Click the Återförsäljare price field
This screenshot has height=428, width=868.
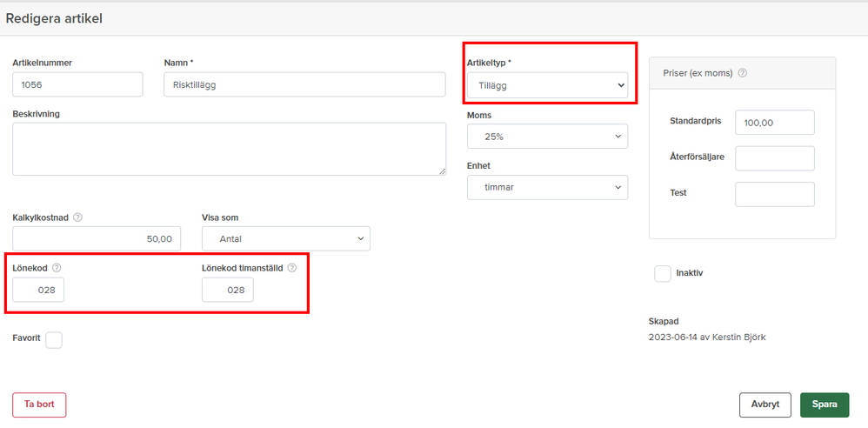[x=774, y=158]
